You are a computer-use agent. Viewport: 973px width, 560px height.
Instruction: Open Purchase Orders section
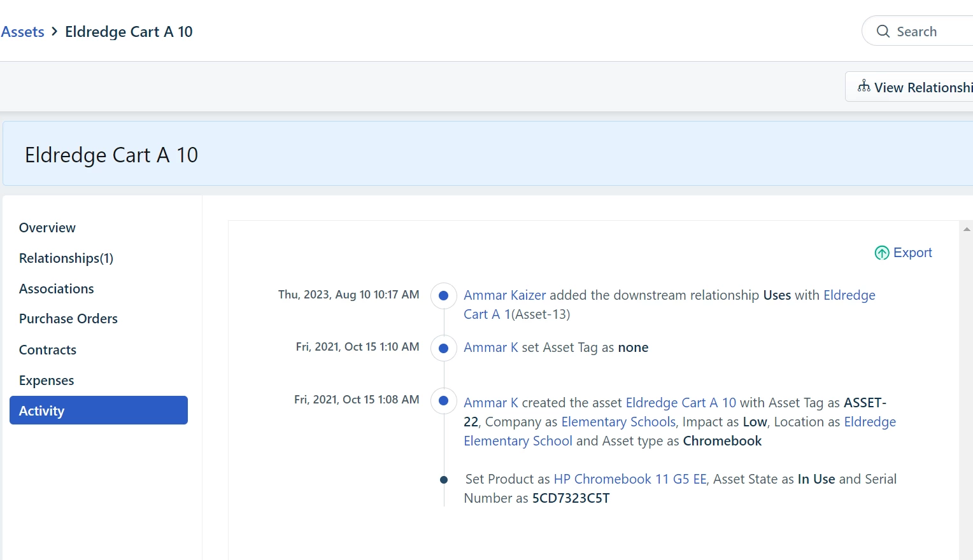(68, 319)
